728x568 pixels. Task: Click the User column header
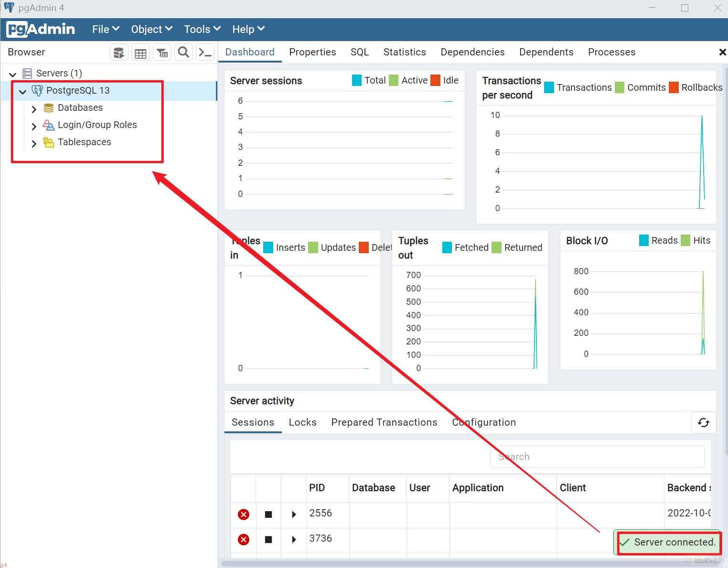point(428,488)
